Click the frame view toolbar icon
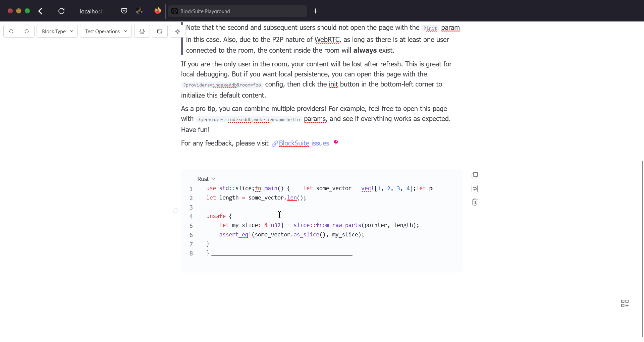Viewport: 644px width, 342px height. (x=160, y=31)
